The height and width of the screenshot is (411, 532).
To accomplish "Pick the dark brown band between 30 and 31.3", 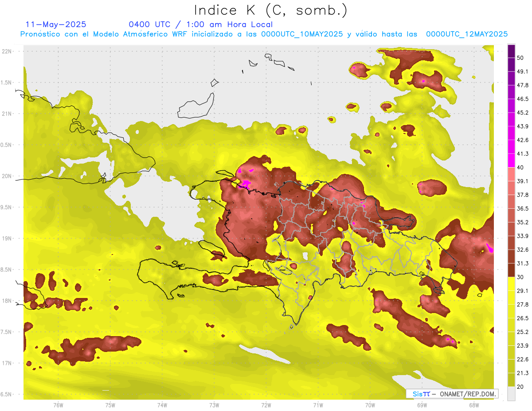I will click(512, 270).
